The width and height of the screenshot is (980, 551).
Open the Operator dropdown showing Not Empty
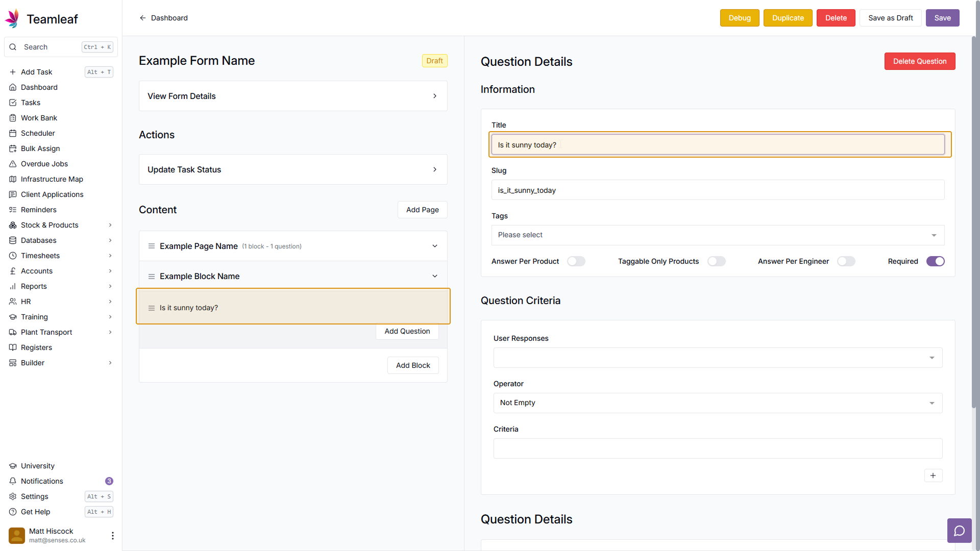click(x=717, y=403)
